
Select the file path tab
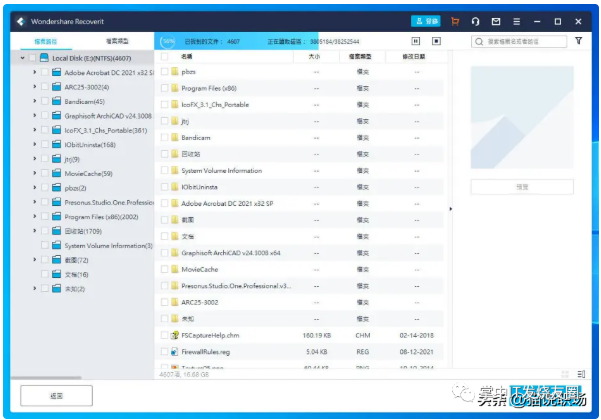click(46, 41)
